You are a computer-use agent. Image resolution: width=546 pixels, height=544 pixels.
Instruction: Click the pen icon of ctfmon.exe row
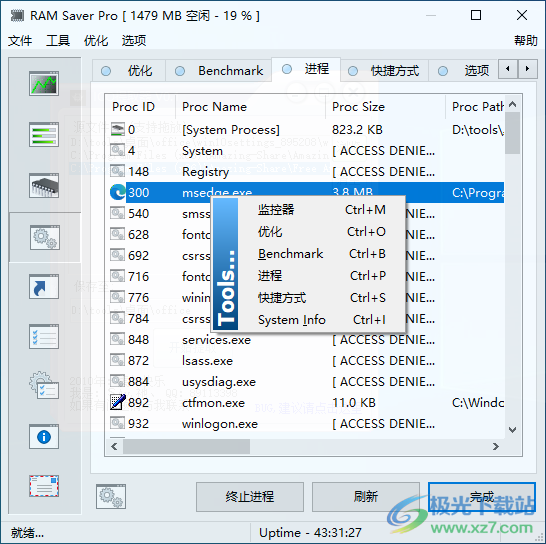[117, 402]
